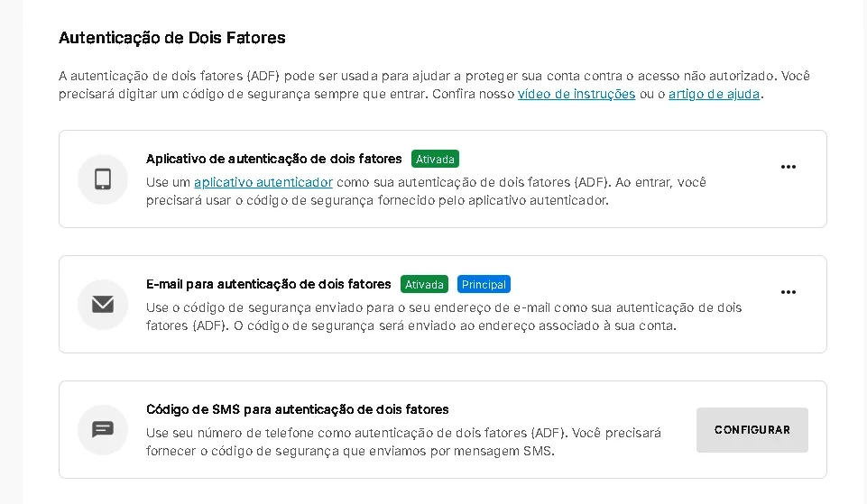Click the blue Principal badge
This screenshot has width=867, height=504.
484,285
